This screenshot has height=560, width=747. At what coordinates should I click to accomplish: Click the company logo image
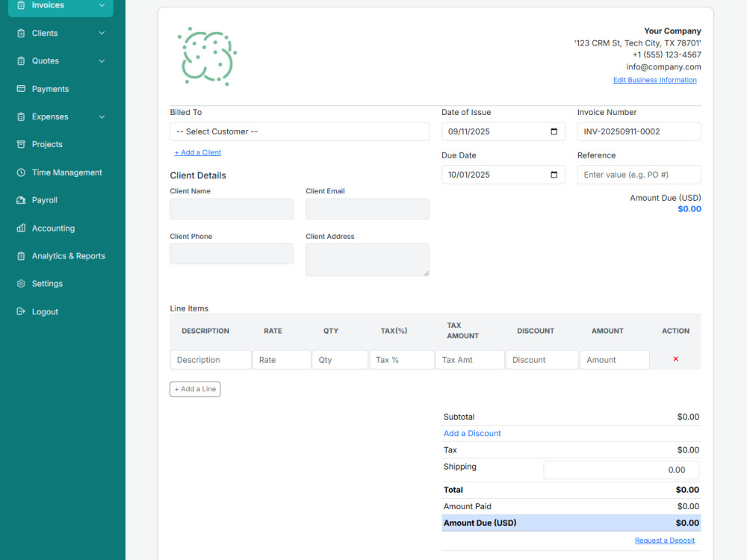(x=207, y=57)
